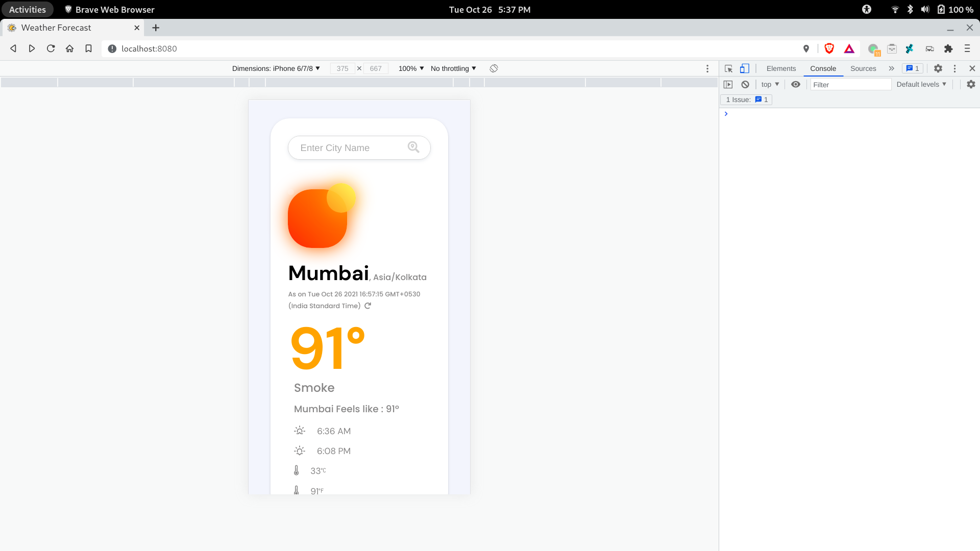The width and height of the screenshot is (980, 551).
Task: Click the Enter City Name field
Action: tap(347, 148)
